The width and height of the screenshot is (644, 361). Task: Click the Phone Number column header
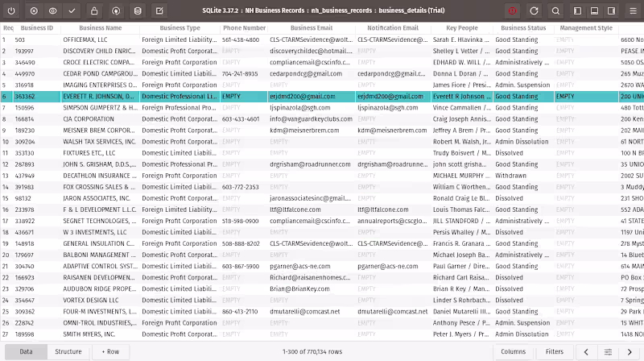point(245,28)
